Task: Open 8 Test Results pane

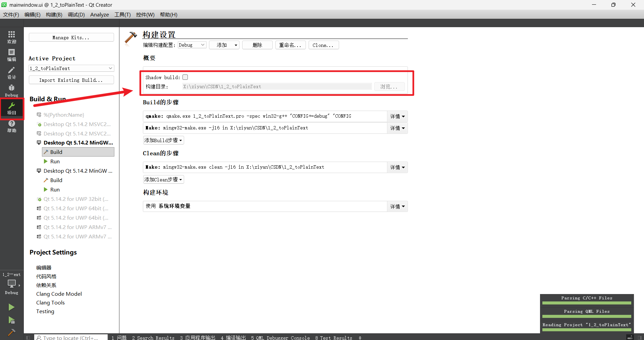Action: [x=334, y=338]
